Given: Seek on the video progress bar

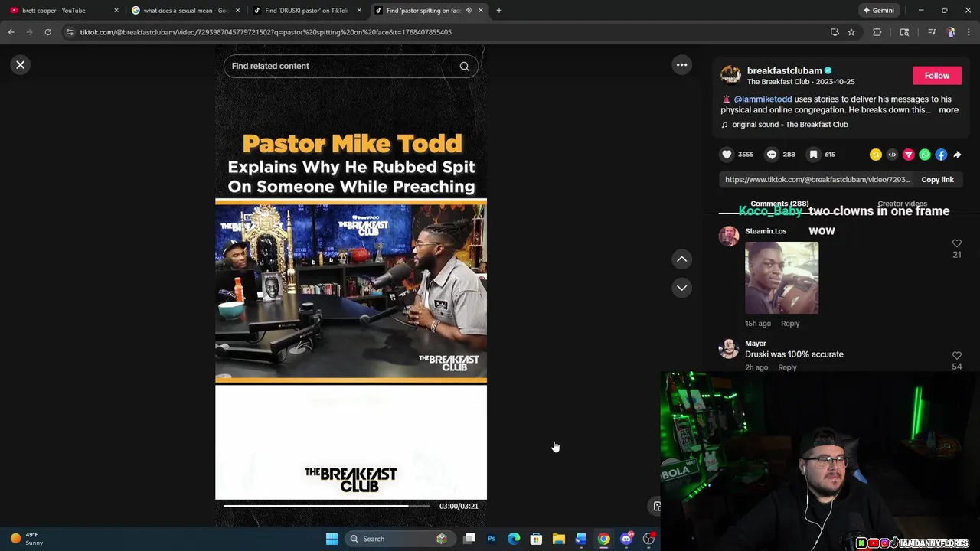Looking at the screenshot, I should [326, 506].
